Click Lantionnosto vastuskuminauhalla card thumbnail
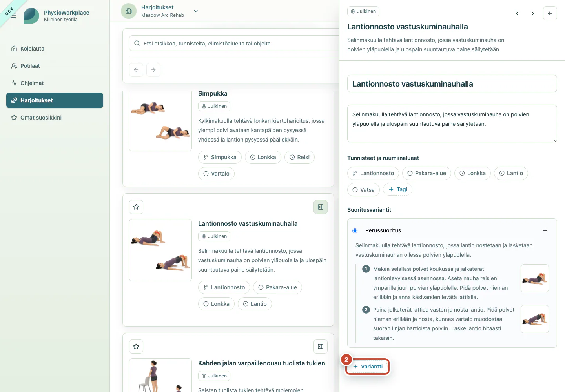Image resolution: width=565 pixels, height=392 pixels. tap(160, 250)
